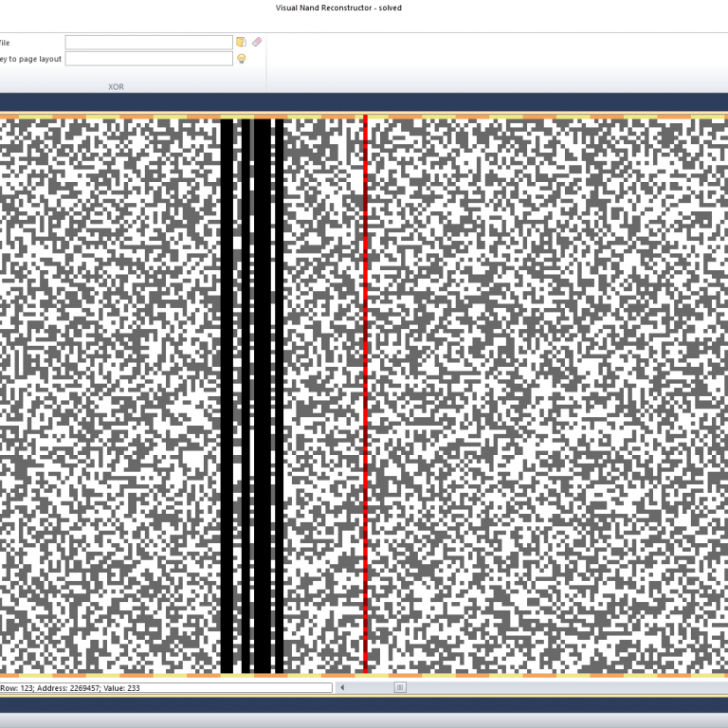
Task: Click the leftmost black column in bitmap
Action: pos(227,379)
